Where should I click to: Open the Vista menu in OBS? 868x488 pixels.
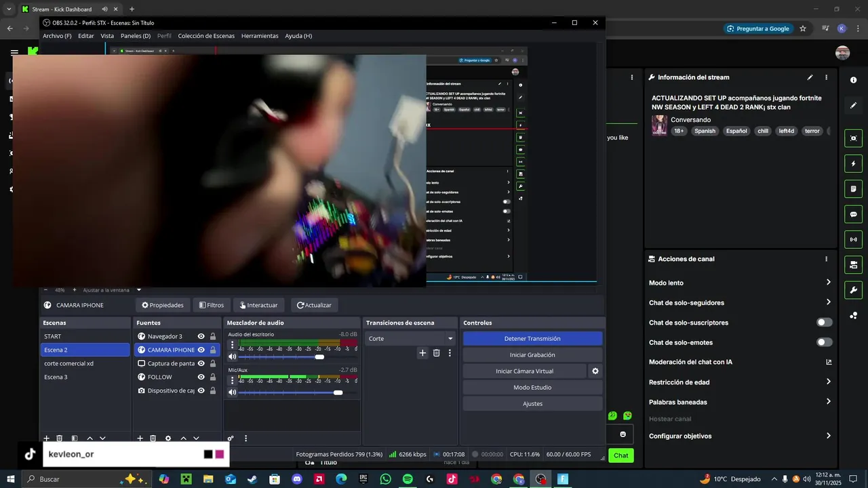pos(107,36)
